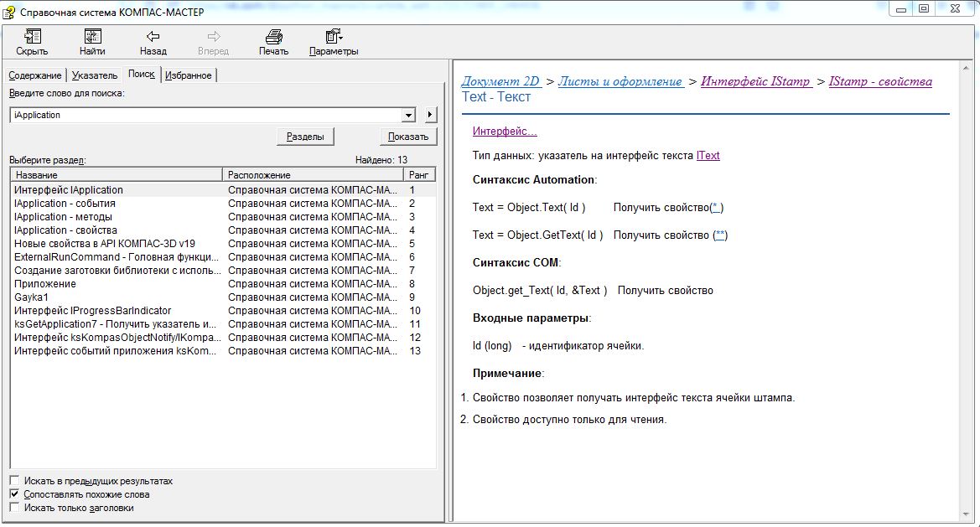Select result 'IApplication - свойства'

(223, 230)
